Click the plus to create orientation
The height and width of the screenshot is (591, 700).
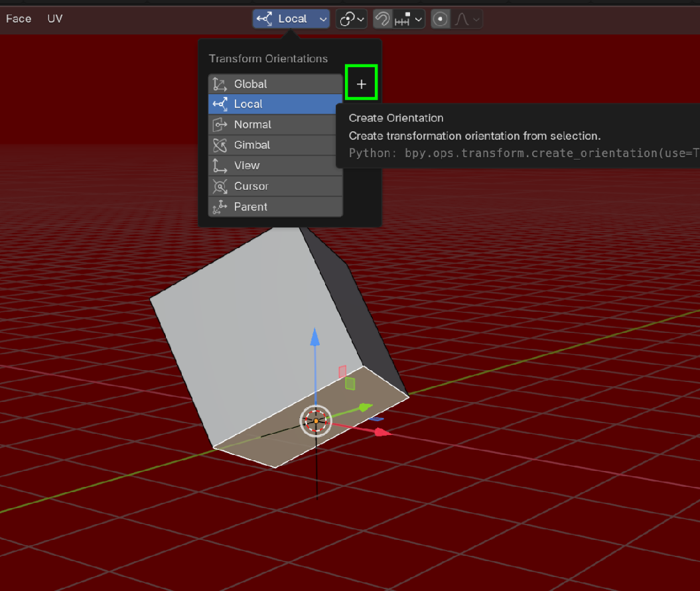(361, 84)
